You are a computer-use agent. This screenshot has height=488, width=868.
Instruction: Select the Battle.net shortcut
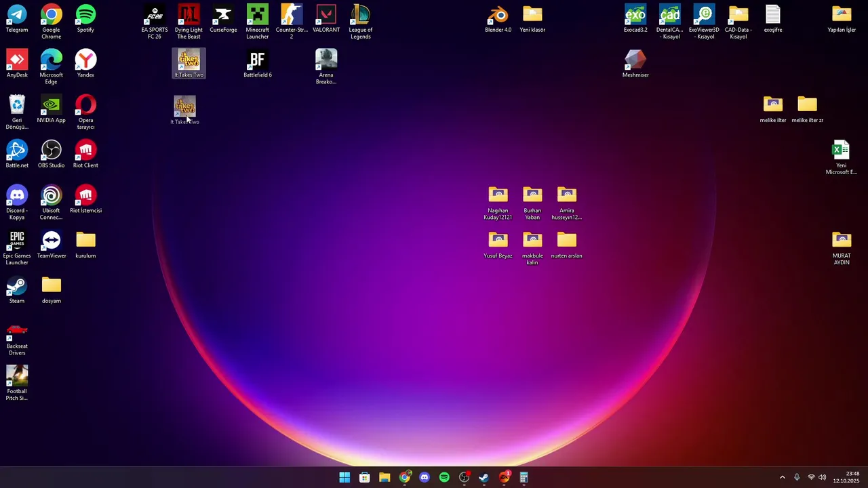click(x=17, y=154)
